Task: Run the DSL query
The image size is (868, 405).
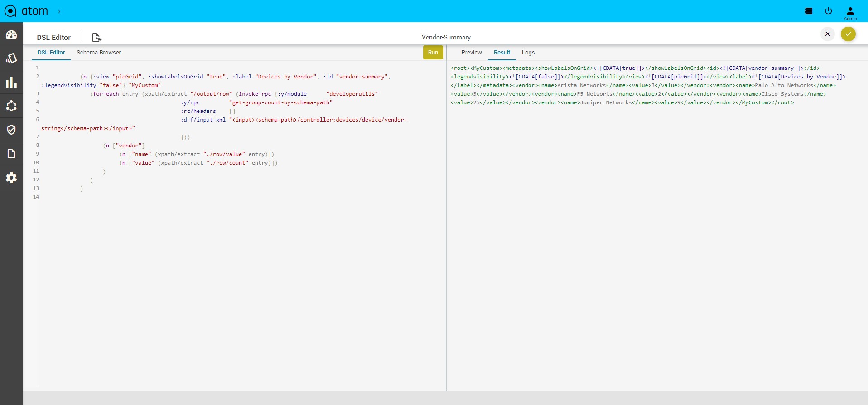Action: tap(433, 53)
